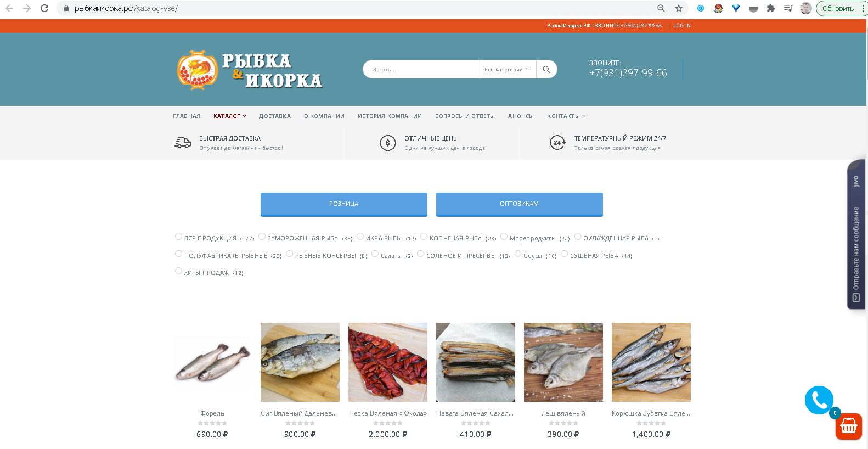Open the ДОСТАВКА menu item
The height and width of the screenshot is (449, 868).
pos(275,116)
